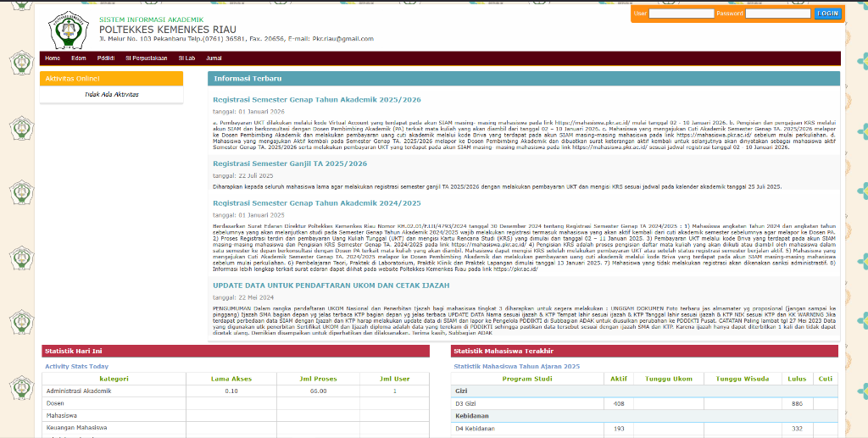Click the 'Cuti' column header
The image size is (868, 438).
coord(826,379)
